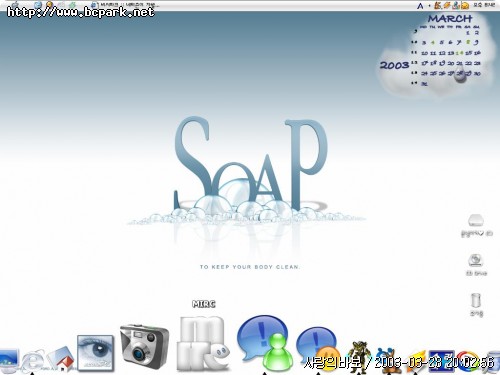Viewport: 500px width, 375px height.
Task: Click the 'A' language indicator in tray
Action: click(420, 6)
